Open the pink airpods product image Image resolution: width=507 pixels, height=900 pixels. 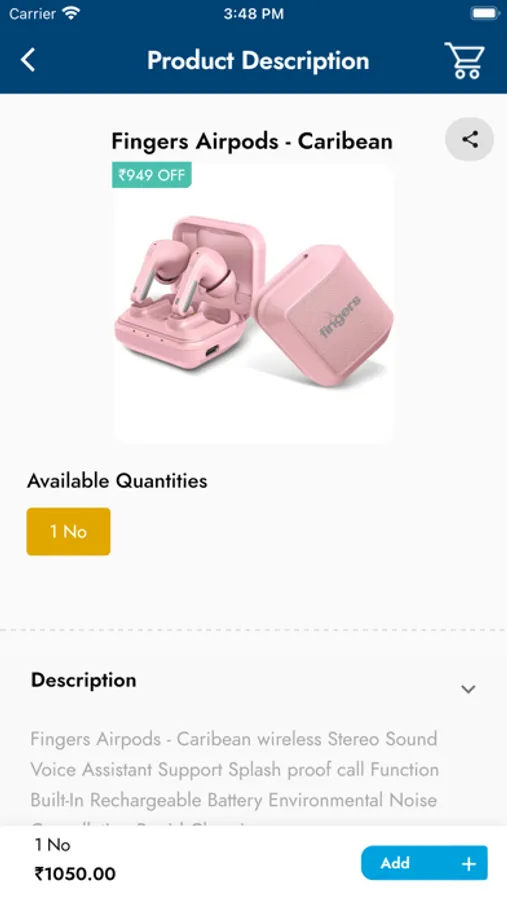(x=254, y=304)
